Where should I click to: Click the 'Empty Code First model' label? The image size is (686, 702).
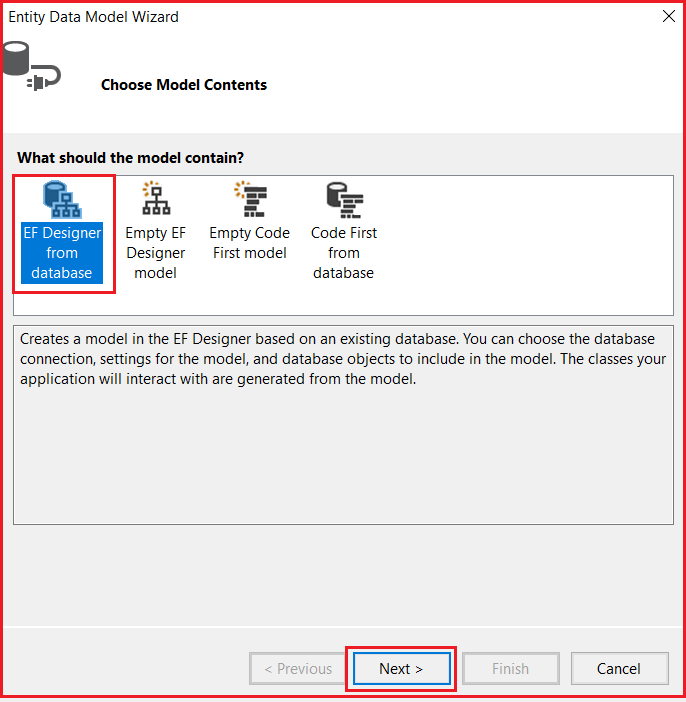tap(250, 243)
